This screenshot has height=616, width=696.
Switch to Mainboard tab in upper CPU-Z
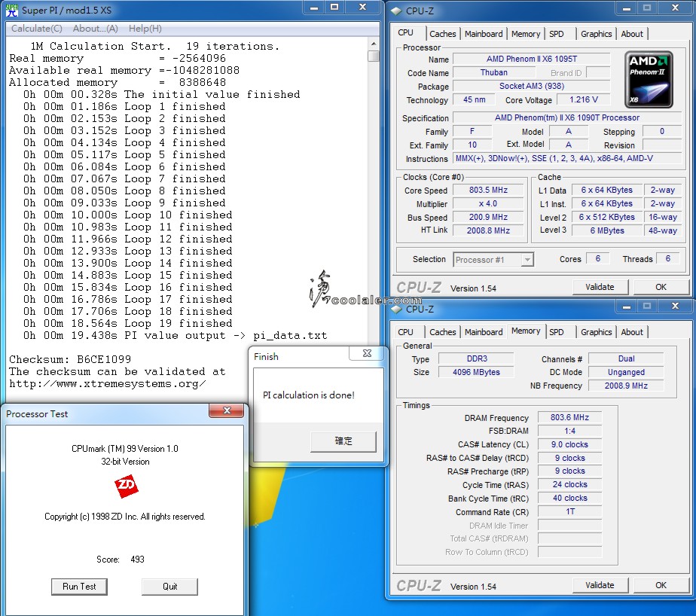(484, 34)
